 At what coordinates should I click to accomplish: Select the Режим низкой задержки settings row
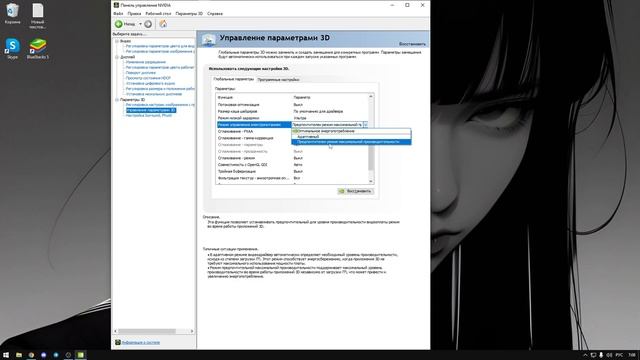[292, 118]
